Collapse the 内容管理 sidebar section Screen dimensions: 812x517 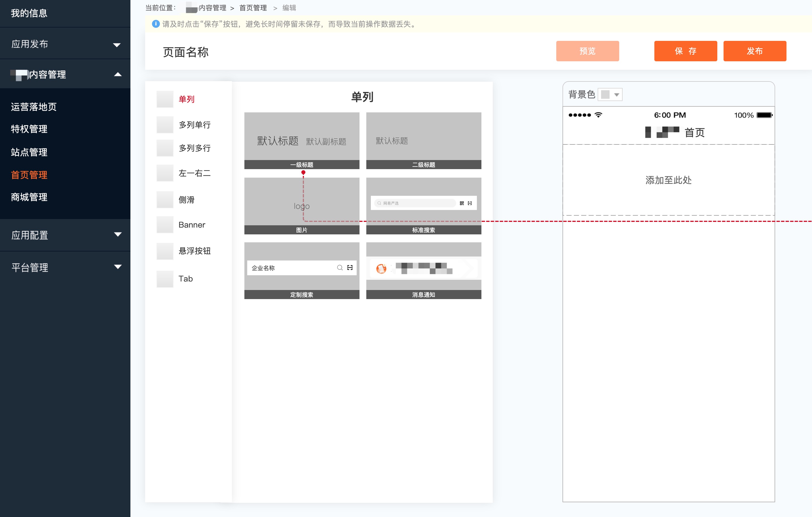click(118, 74)
